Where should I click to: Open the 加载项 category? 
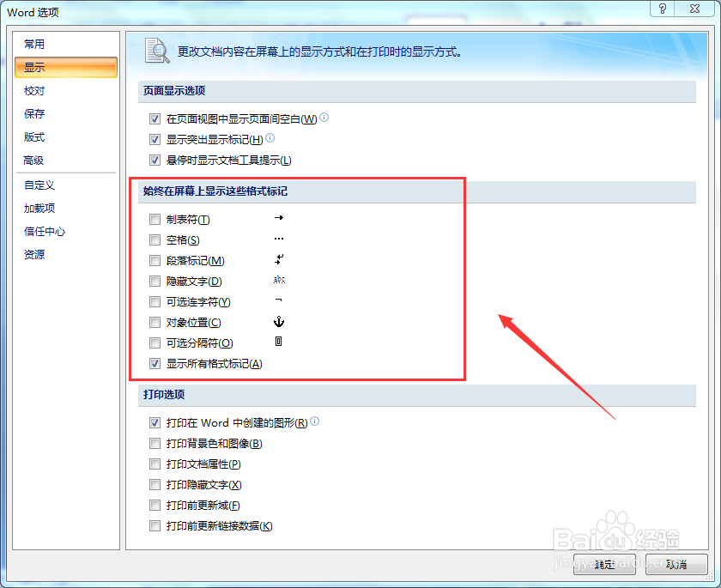coord(66,209)
